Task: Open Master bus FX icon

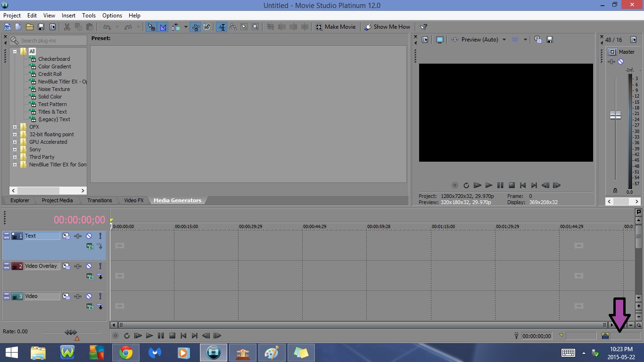Action: 612,62
